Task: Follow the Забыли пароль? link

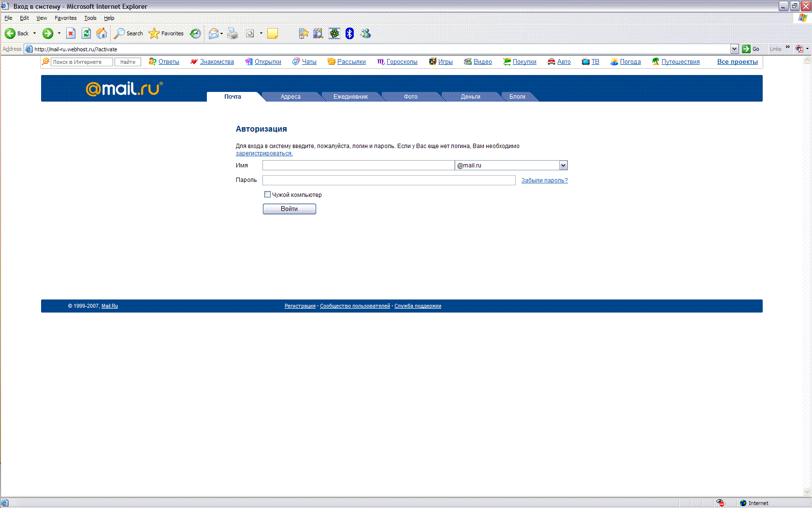Action: coord(545,180)
